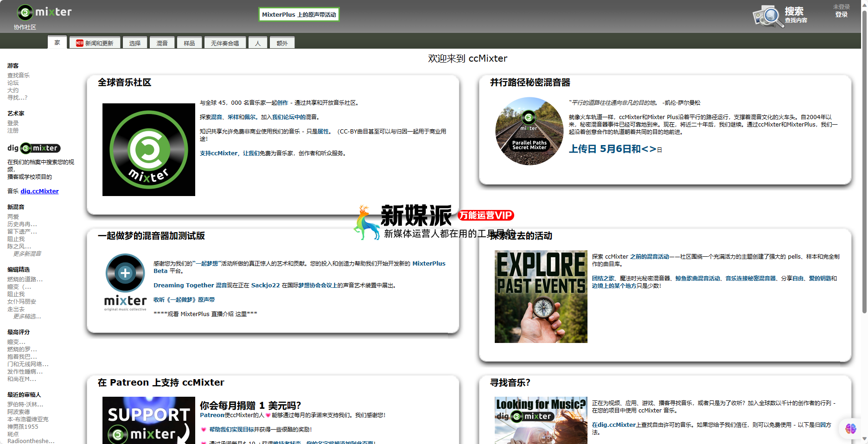Open the dig.ccMixter link
This screenshot has height=444, width=868.
pyautogui.click(x=39, y=191)
